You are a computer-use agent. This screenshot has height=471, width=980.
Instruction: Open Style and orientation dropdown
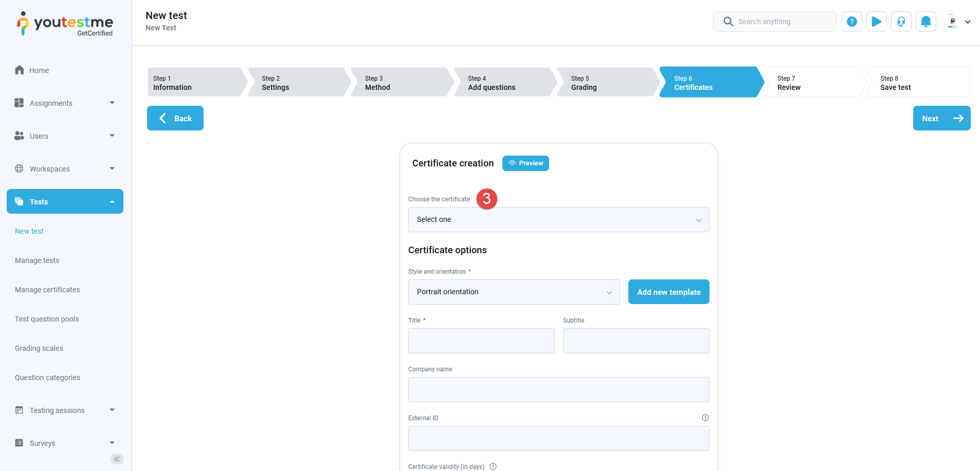(x=514, y=292)
